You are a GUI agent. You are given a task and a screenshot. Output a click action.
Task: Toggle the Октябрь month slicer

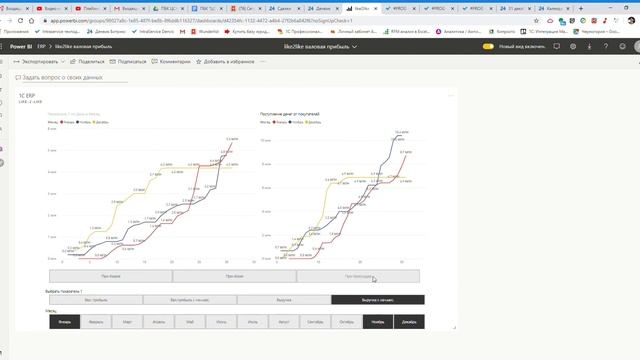click(x=347, y=322)
